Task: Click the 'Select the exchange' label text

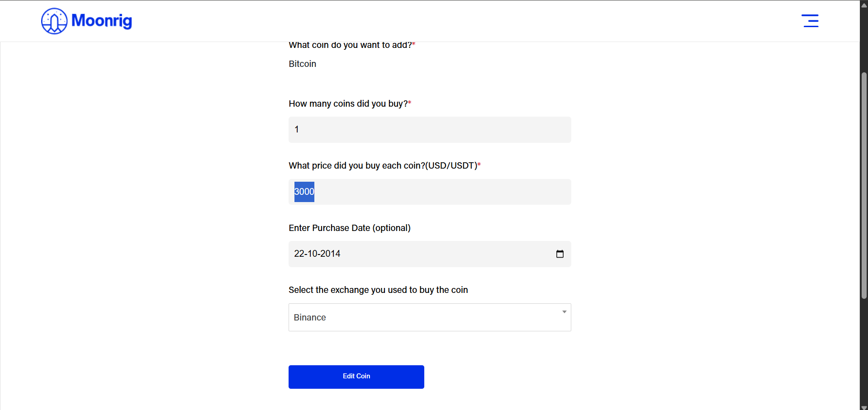Action: pos(378,290)
